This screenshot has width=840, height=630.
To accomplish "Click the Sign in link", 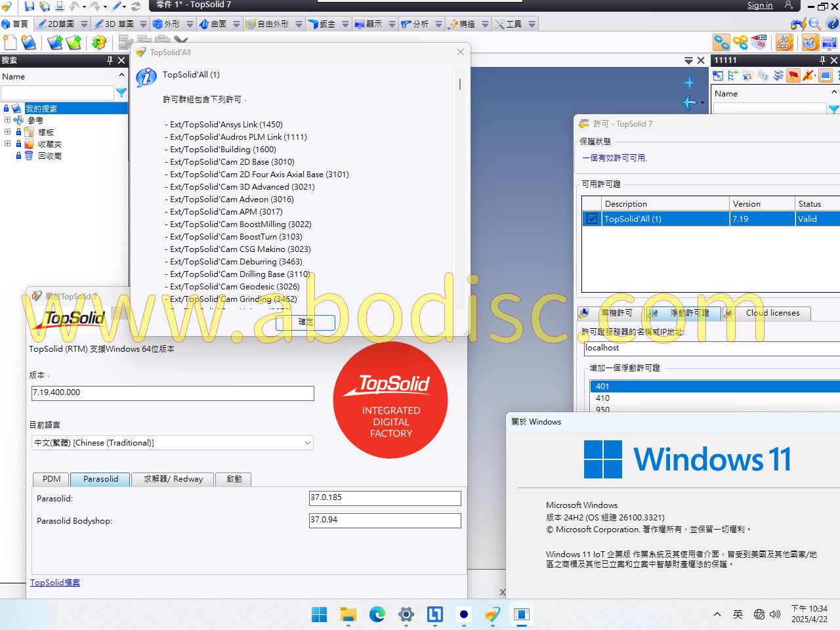I will click(x=760, y=5).
